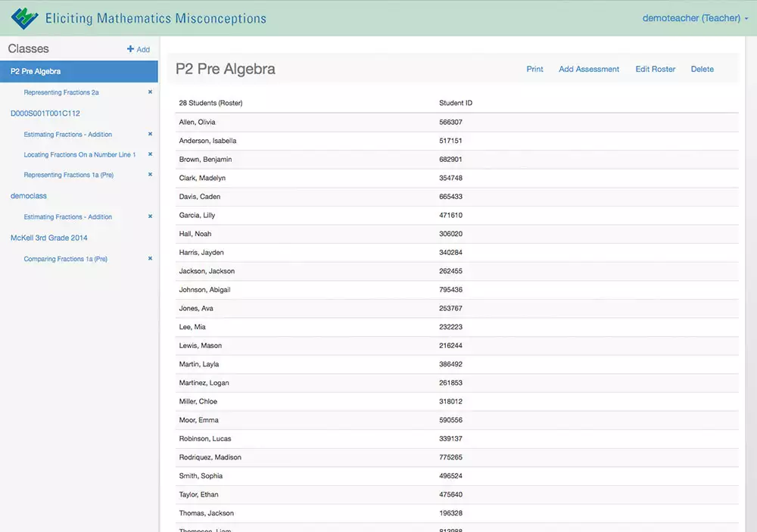The image size is (757, 532).
Task: Remove Representing Fractions 2a with its x icon
Action: pyautogui.click(x=150, y=92)
